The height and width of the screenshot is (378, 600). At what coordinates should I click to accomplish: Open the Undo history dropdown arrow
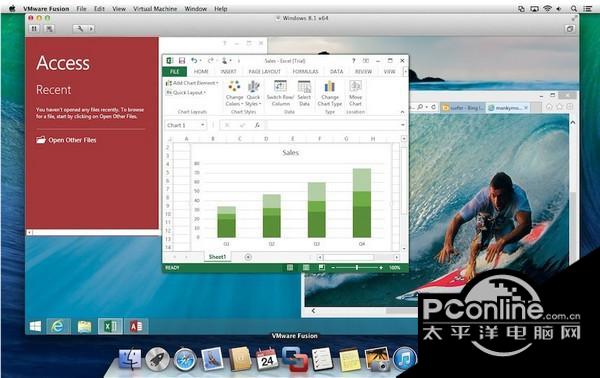[201, 60]
